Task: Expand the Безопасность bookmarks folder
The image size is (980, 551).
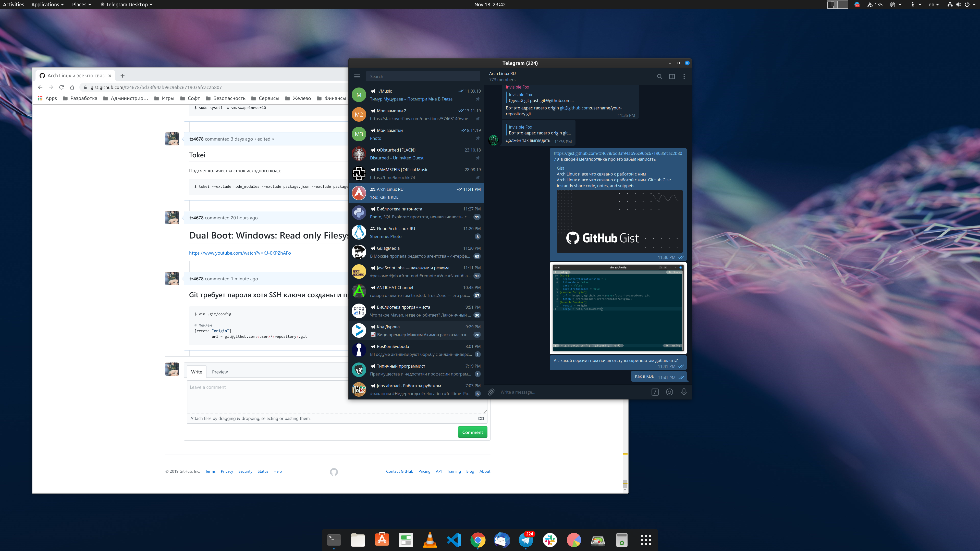Action: 226,98
